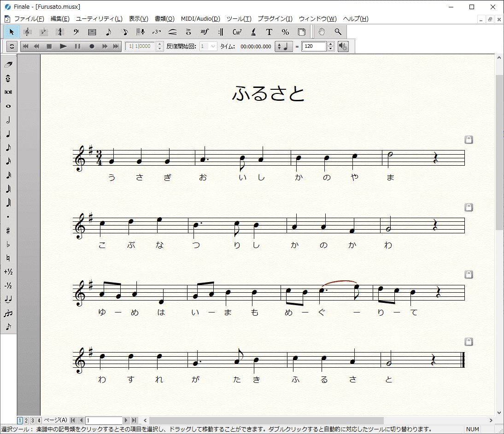
Task: Select the Tuplet tool
Action: tap(157, 32)
